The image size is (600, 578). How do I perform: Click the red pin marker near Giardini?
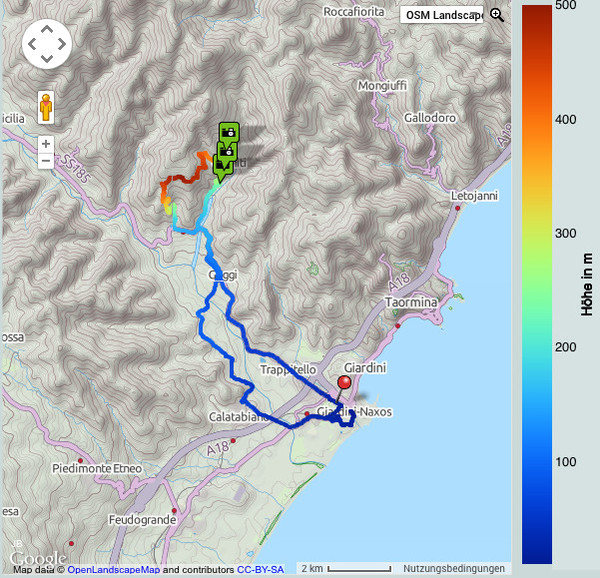(x=345, y=384)
